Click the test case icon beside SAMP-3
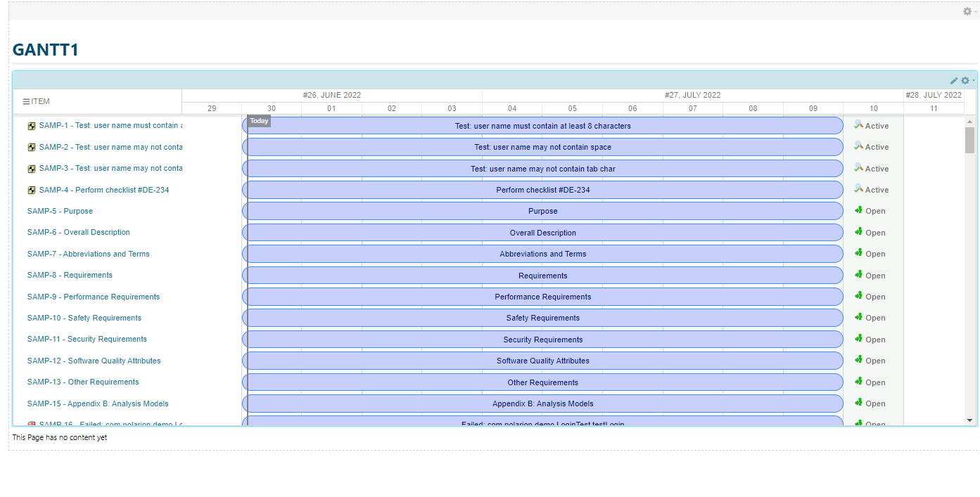This screenshot has height=497, width=980. [x=32, y=169]
